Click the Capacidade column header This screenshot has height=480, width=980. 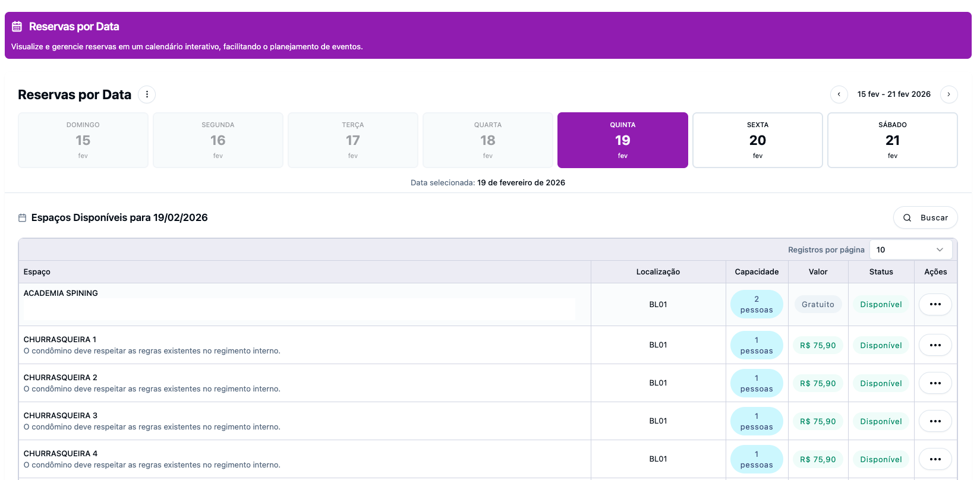pos(757,271)
